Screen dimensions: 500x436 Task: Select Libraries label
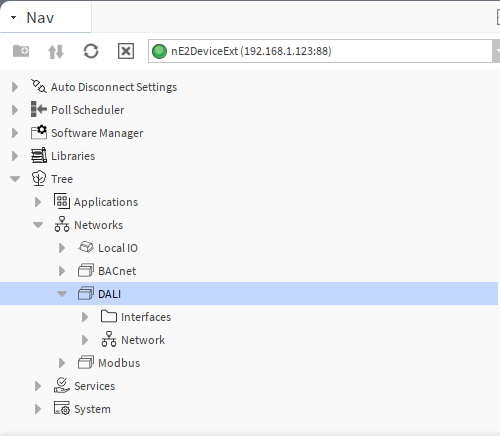point(73,156)
